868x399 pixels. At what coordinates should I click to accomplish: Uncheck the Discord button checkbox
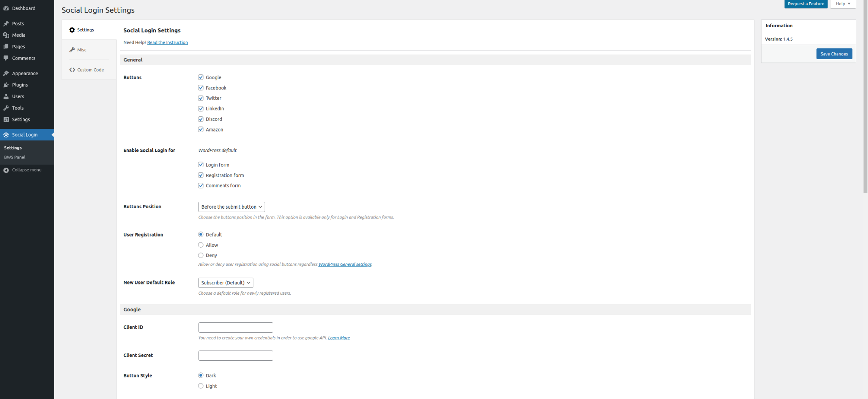201,119
